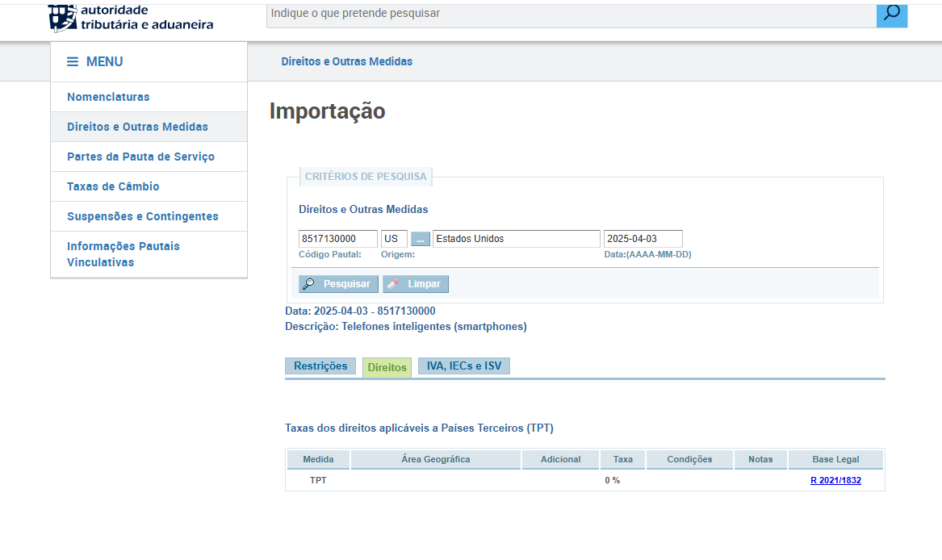Click the Autoridade Tributária e Aduaneira logo
The height and width of the screenshot is (560, 942).
(x=131, y=17)
